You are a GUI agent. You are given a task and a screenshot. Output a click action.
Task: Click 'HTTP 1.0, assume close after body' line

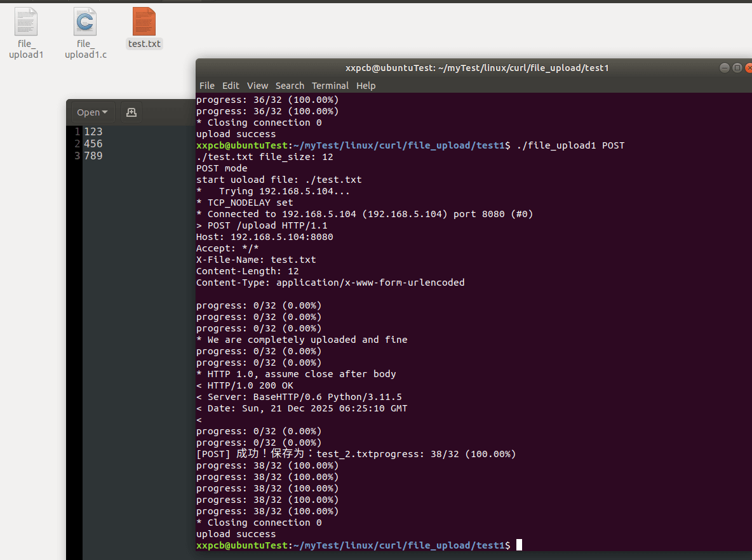(296, 374)
